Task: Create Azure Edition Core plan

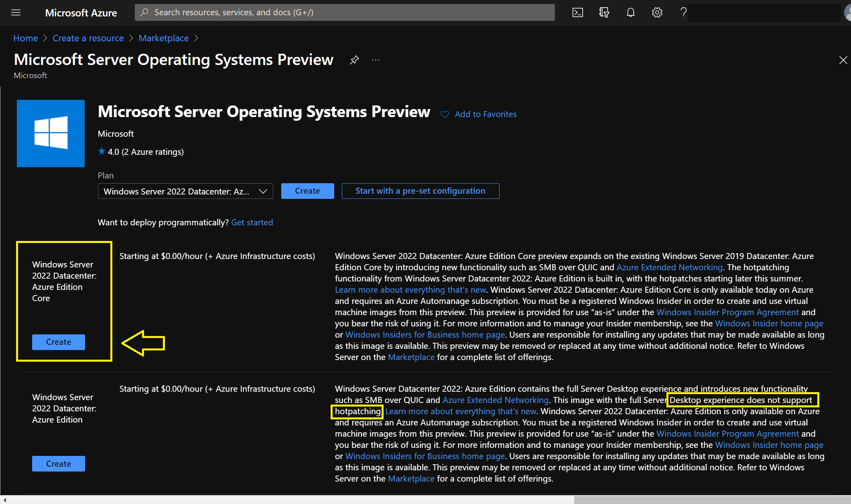Action: tap(58, 342)
